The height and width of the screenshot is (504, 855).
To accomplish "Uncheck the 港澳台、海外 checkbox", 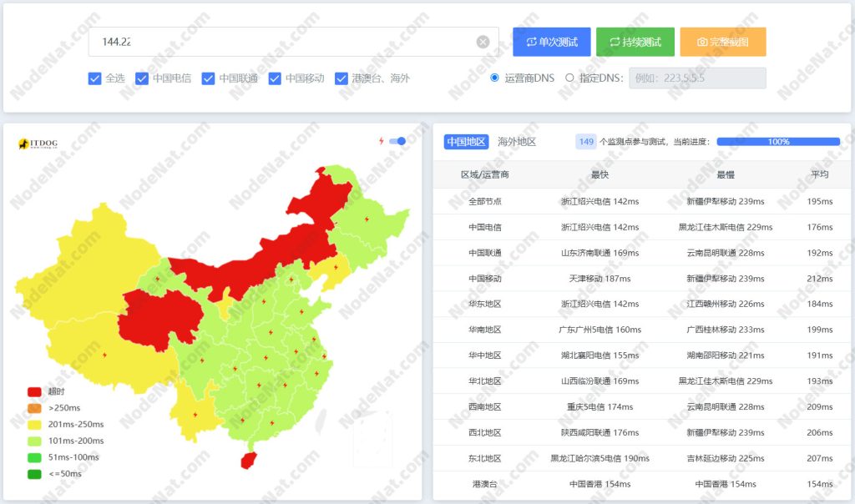I will pyautogui.click(x=341, y=78).
